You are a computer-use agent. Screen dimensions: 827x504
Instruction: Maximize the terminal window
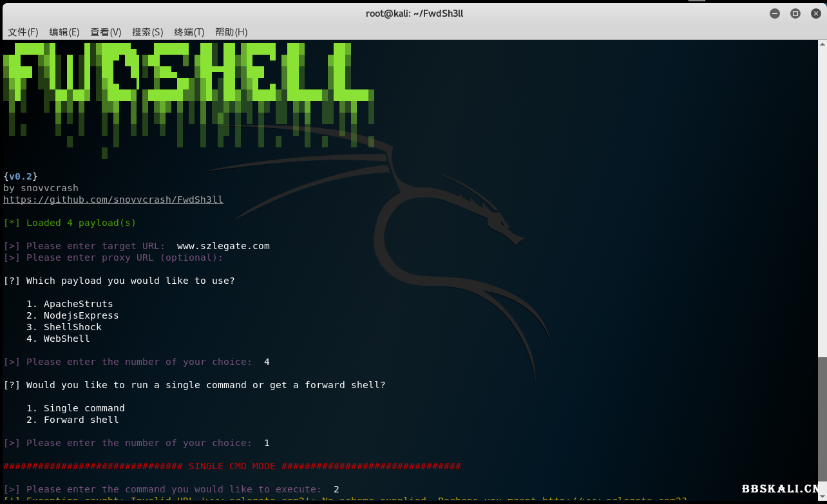click(x=795, y=14)
